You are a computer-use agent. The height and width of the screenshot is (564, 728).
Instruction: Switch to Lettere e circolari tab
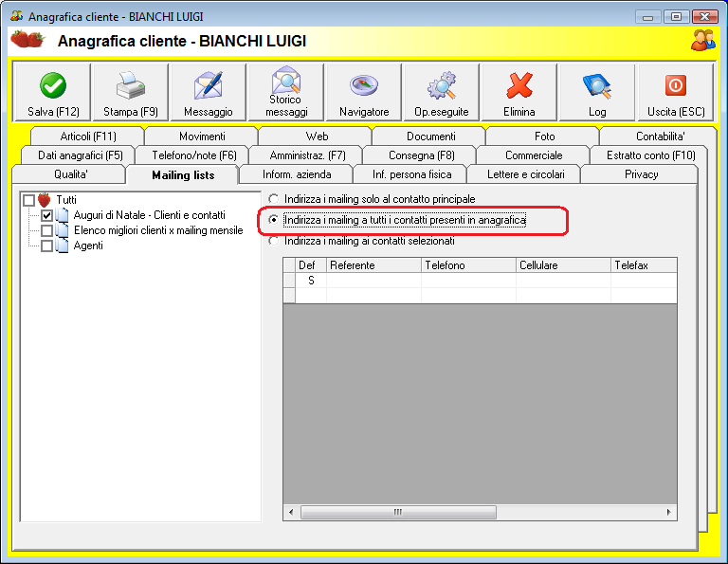525,174
